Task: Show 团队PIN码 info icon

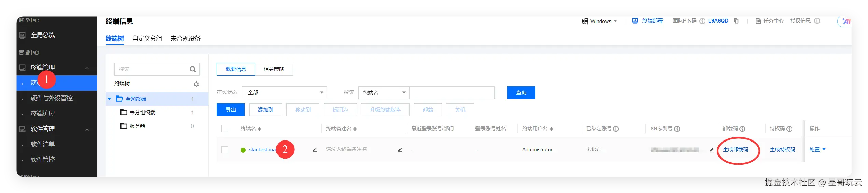Action: pos(702,21)
